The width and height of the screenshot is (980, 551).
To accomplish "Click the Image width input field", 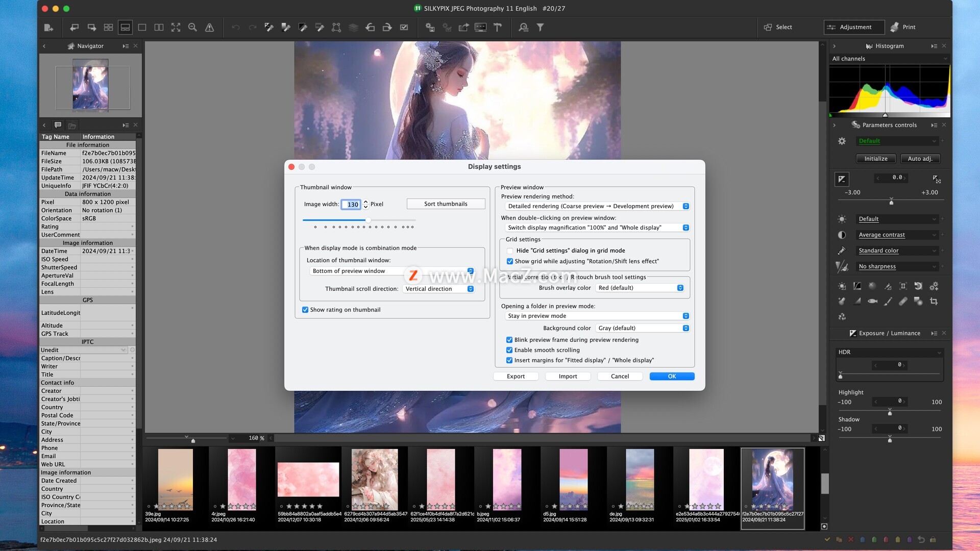I will point(351,204).
